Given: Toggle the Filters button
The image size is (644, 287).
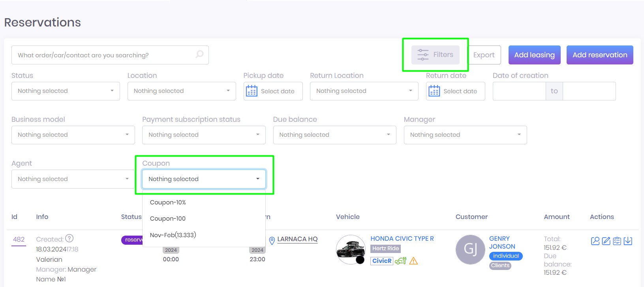Looking at the screenshot, I should click(x=435, y=55).
